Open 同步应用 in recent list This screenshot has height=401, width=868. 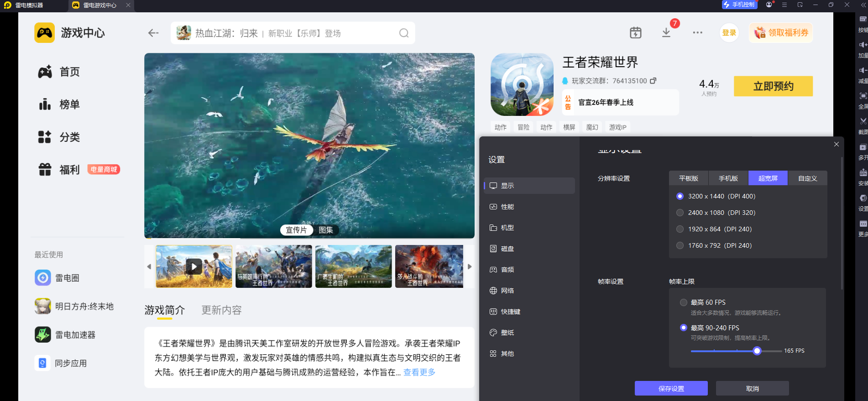click(61, 363)
